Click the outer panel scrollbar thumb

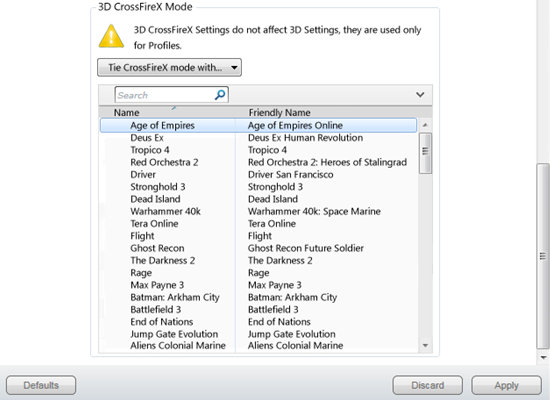click(x=543, y=256)
